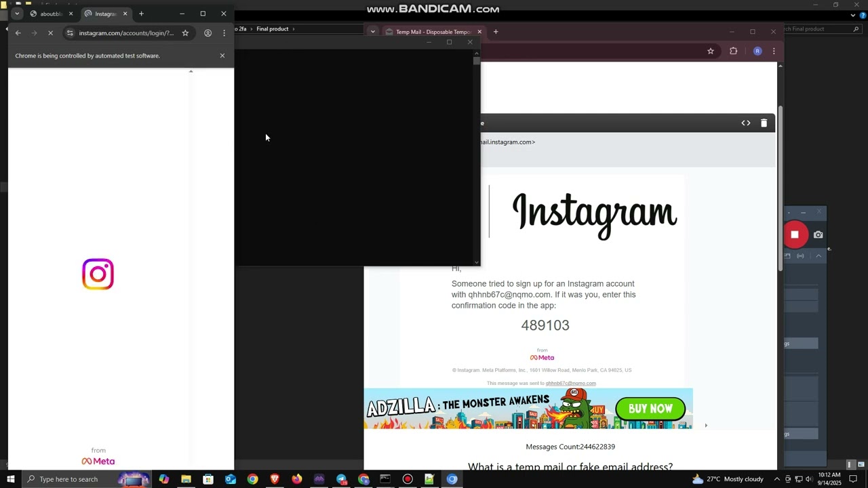
Task: Click the qhhnb67c@nqmo.com email link
Action: tap(571, 384)
